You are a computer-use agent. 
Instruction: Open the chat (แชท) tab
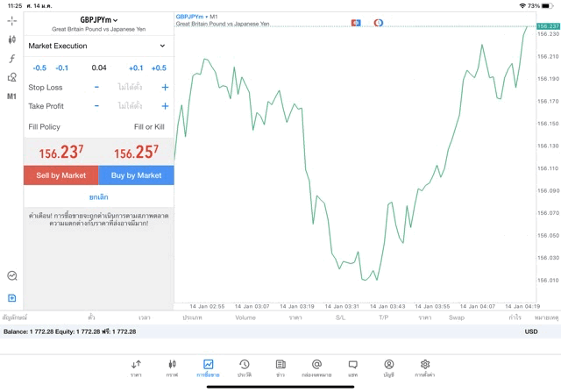[352, 368]
